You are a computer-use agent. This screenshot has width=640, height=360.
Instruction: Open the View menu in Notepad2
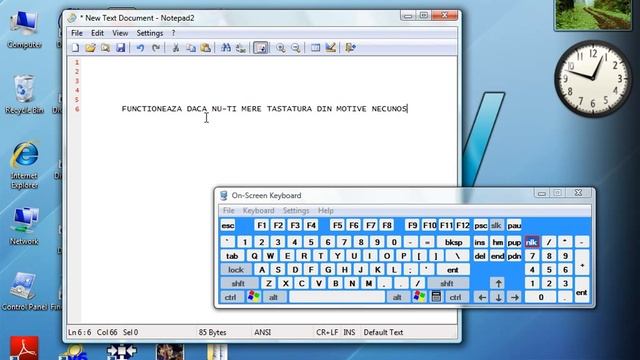tap(120, 33)
